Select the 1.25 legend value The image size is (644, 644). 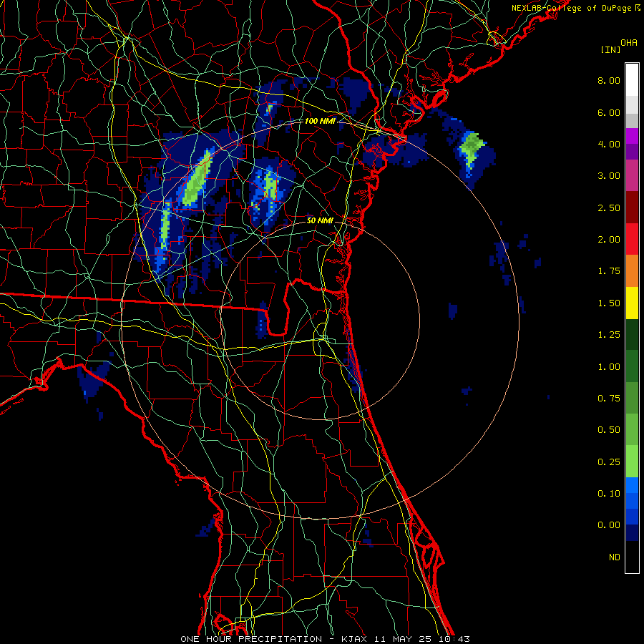pos(609,335)
